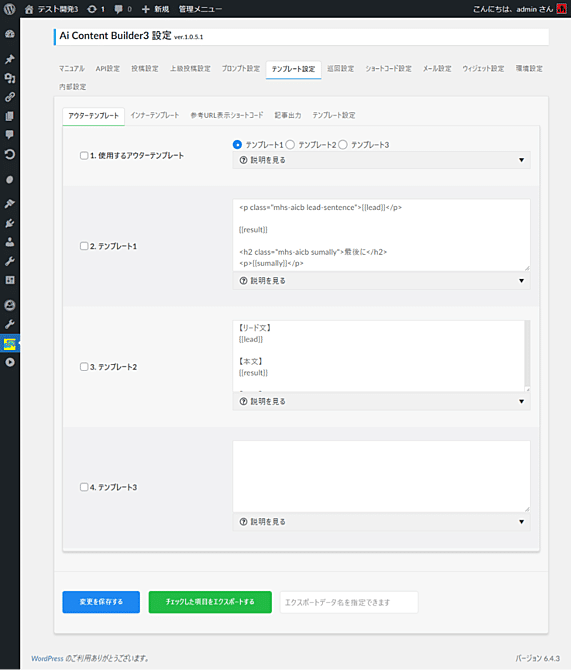Open the updates icon showing 1

pyautogui.click(x=95, y=9)
